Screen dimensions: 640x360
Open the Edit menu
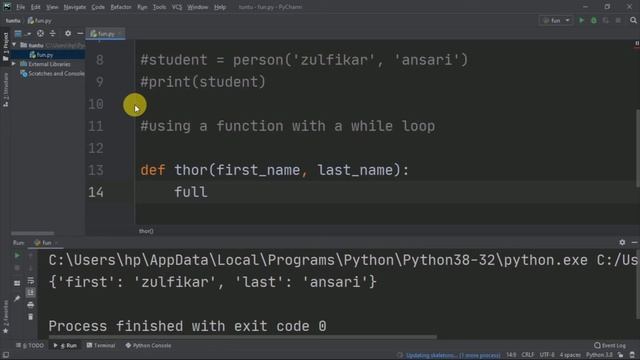(36, 7)
